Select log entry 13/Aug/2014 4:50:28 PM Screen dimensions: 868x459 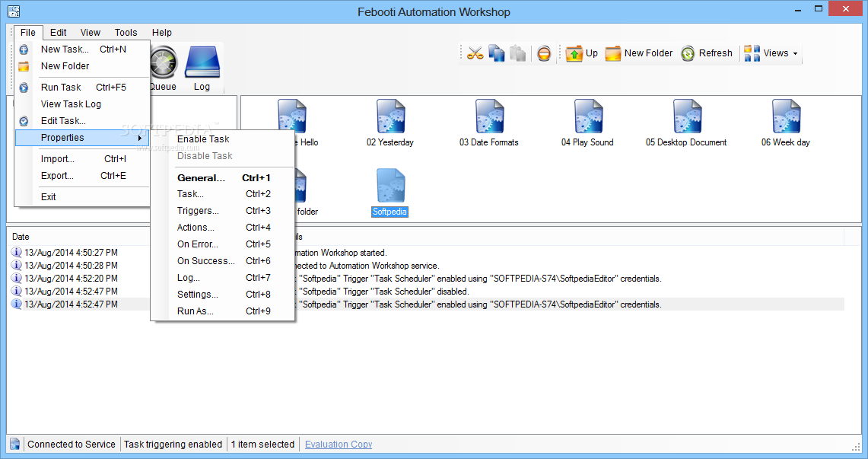71,265
